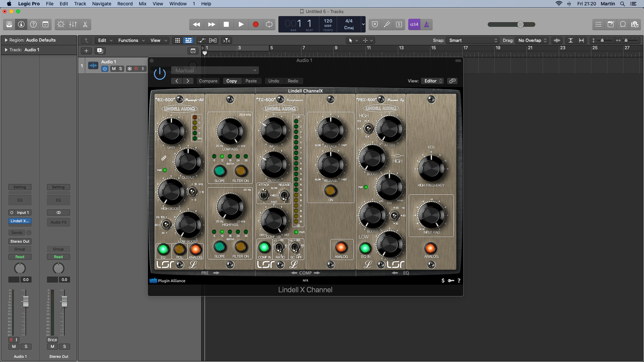
Task: Toggle the Metronome button
Action: [x=426, y=24]
